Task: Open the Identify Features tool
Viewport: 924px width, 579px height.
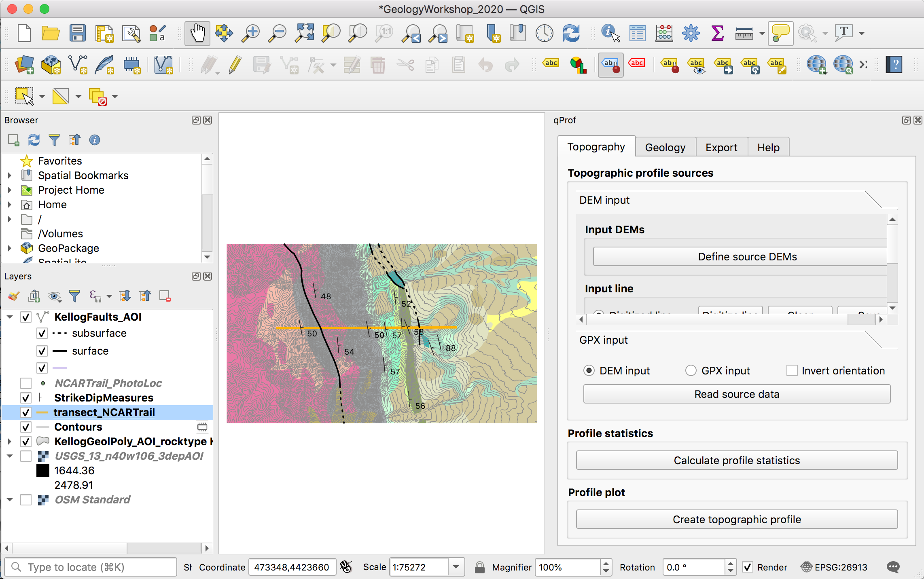Action: (x=610, y=33)
